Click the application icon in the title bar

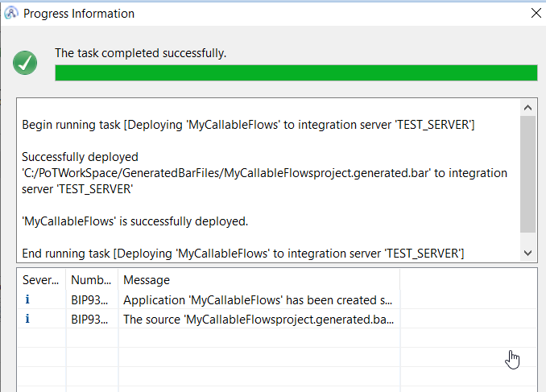click(x=11, y=13)
